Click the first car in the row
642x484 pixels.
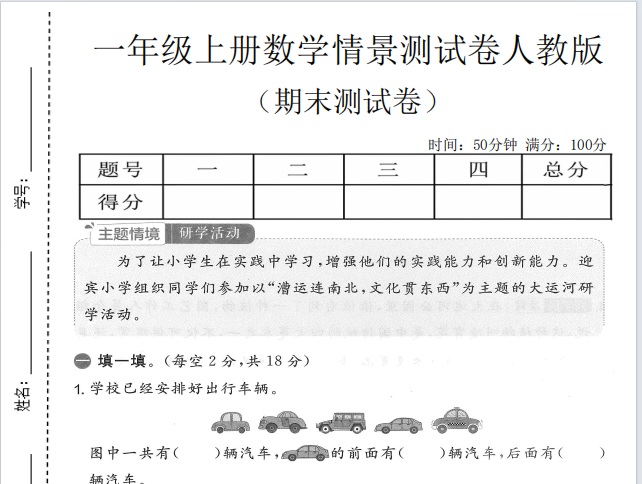pyautogui.click(x=231, y=423)
